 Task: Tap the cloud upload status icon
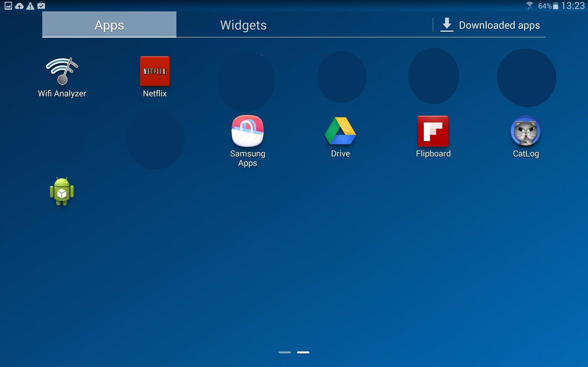coord(19,6)
